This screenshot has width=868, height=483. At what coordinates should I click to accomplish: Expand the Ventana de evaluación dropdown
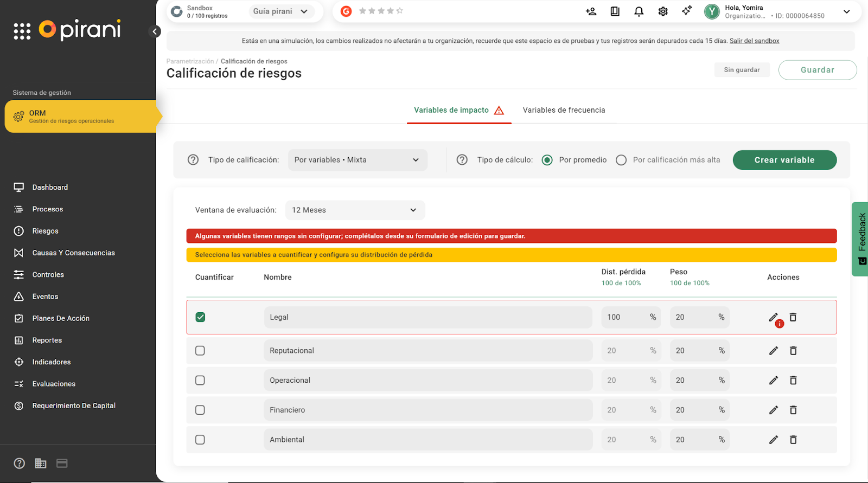355,210
